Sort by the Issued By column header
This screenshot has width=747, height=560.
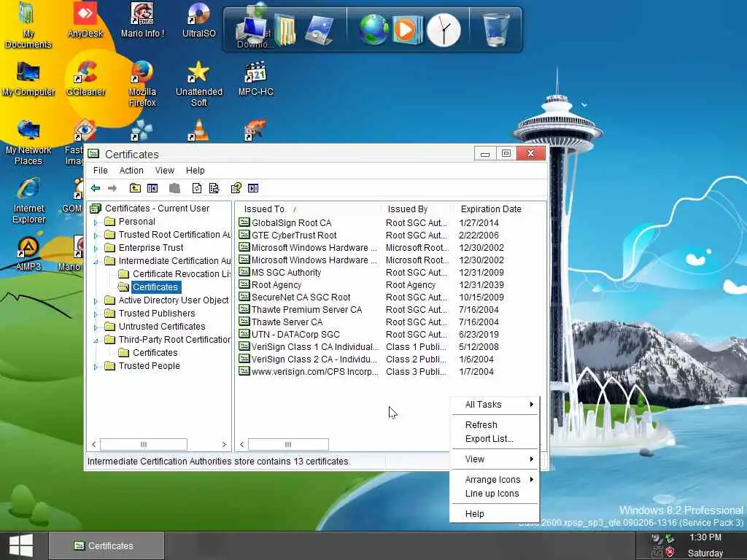pos(417,209)
